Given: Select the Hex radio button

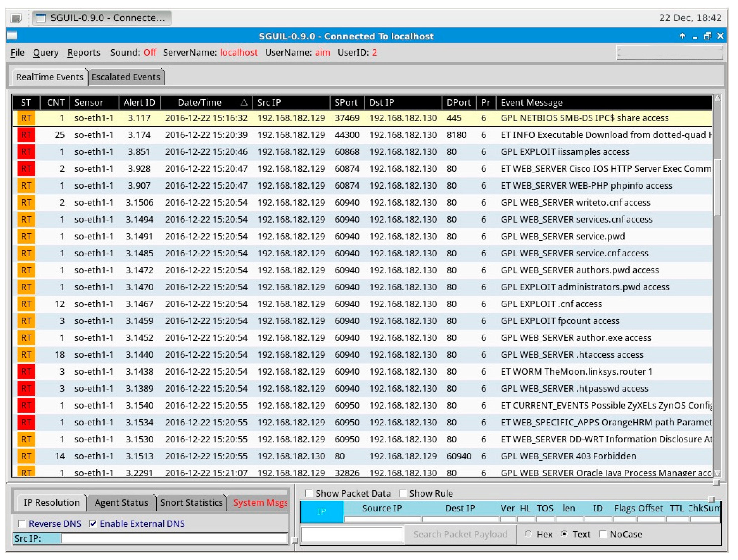Looking at the screenshot, I should (x=528, y=534).
